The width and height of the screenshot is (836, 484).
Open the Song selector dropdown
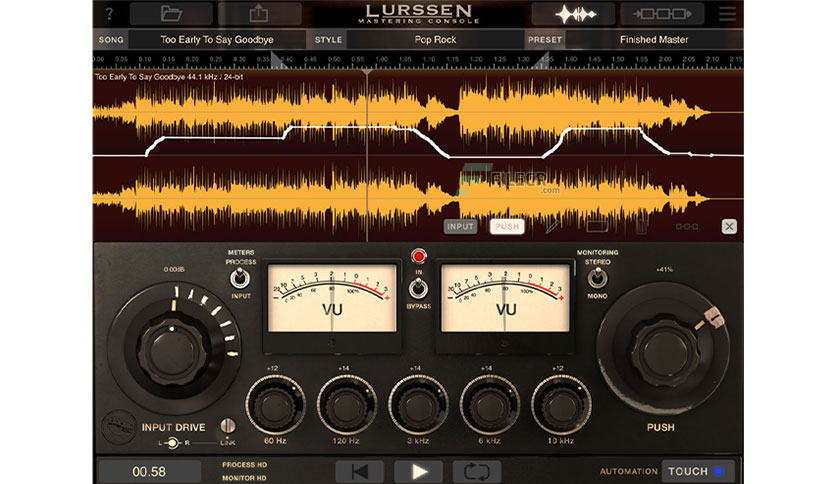(216, 39)
